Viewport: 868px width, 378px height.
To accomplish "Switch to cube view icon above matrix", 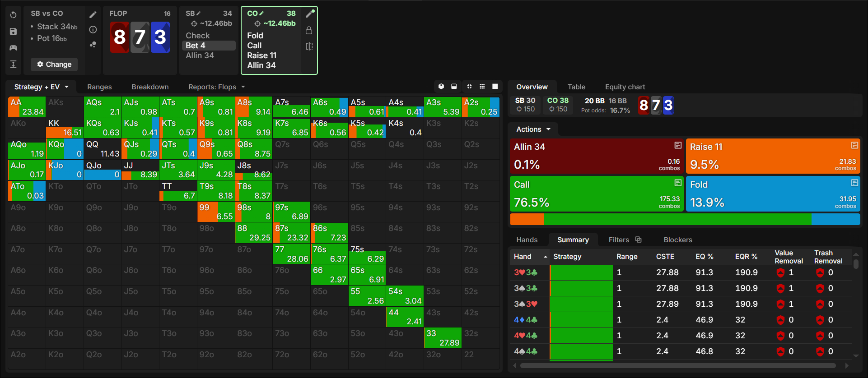I will [441, 87].
